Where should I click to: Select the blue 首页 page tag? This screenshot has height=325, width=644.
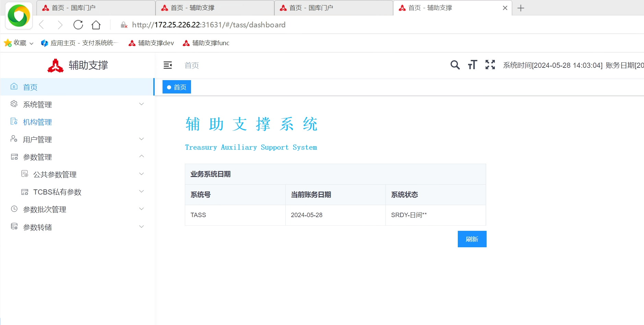pyautogui.click(x=177, y=87)
